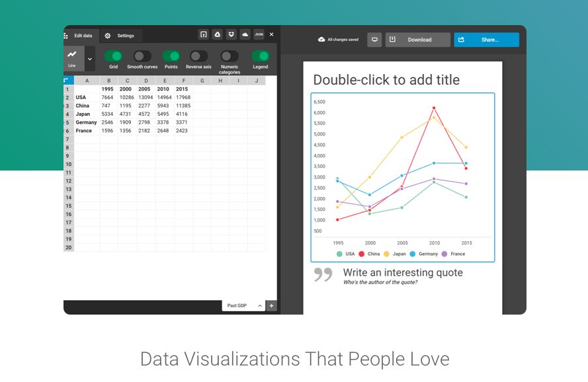This screenshot has width=588, height=382.
Task: Expand the chart type dropdown arrow
Action: 90,59
